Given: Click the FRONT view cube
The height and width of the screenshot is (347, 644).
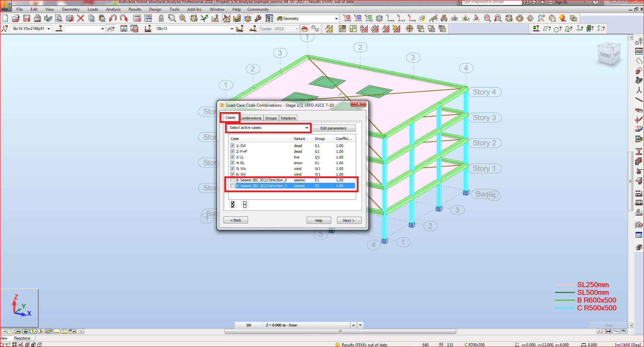Looking at the screenshot, I should [x=606, y=55].
